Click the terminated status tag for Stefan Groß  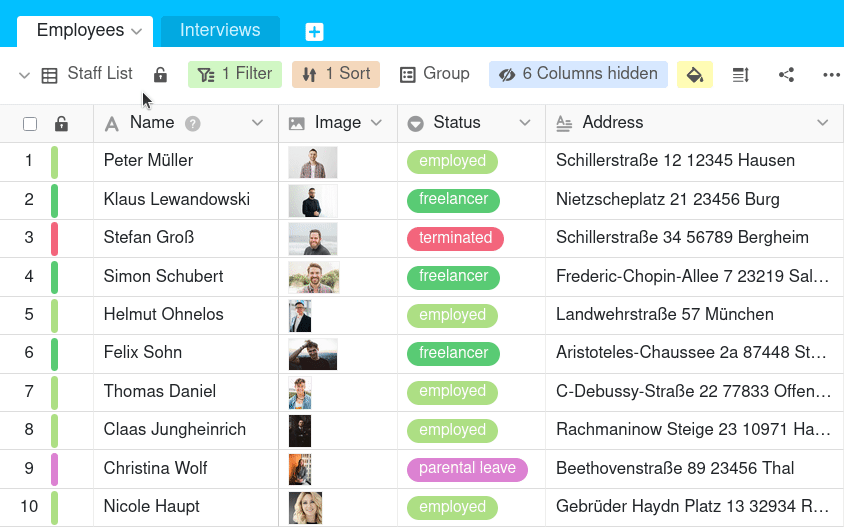(x=455, y=238)
